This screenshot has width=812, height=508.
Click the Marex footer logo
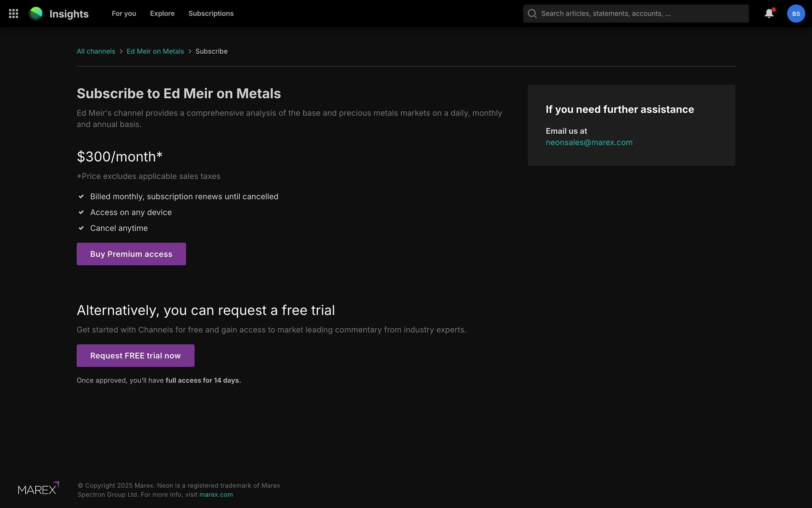pos(39,488)
